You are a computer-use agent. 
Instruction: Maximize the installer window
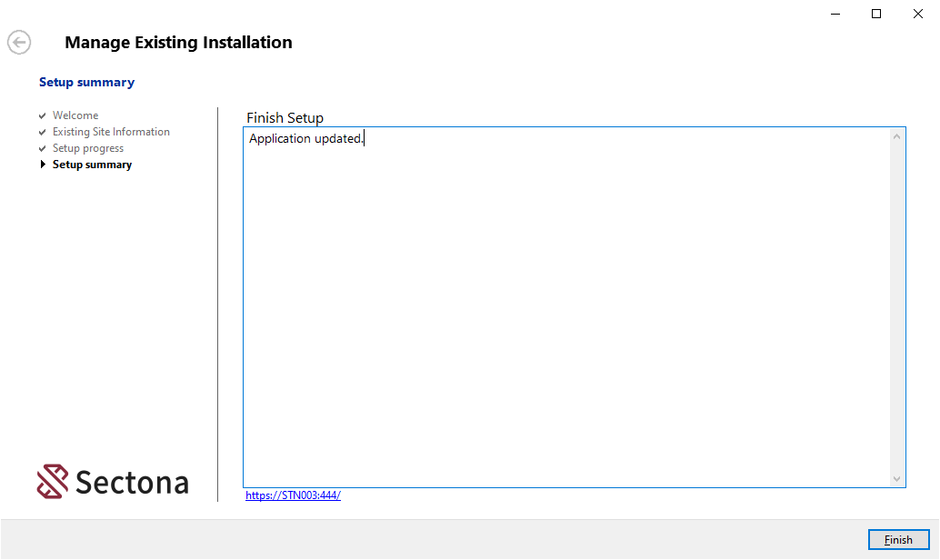[876, 14]
